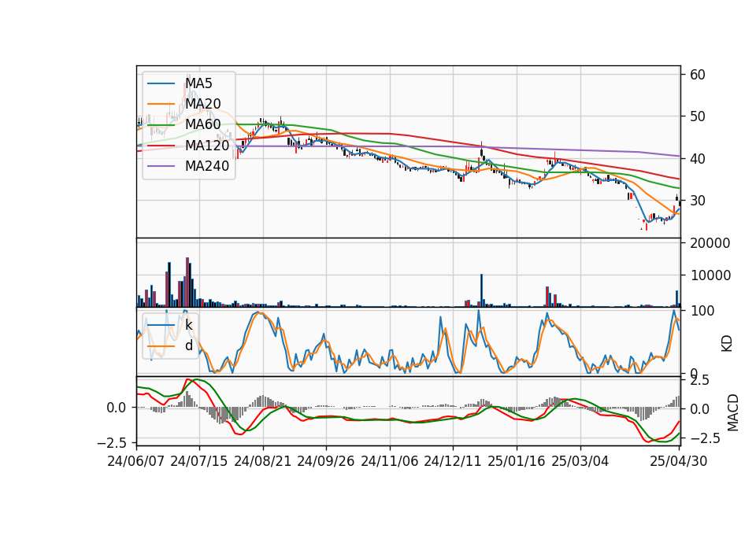Click the MA20 legend label
Viewport: 756px width, 543px height.
click(x=203, y=104)
